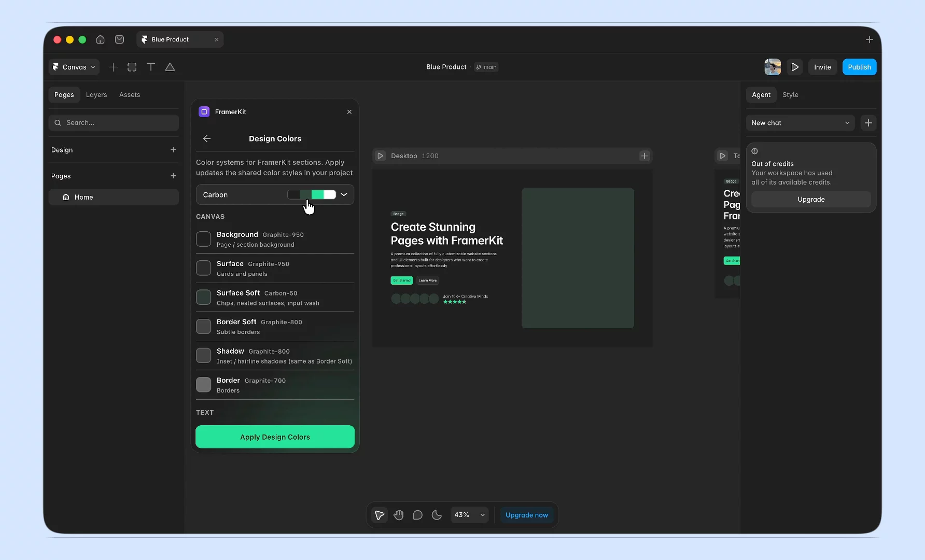This screenshot has width=925, height=560.
Task: Click the Invite button
Action: [822, 67]
